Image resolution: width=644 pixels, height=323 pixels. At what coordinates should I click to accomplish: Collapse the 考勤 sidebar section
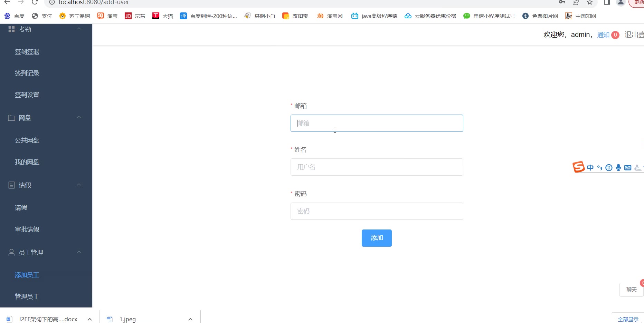tap(79, 29)
